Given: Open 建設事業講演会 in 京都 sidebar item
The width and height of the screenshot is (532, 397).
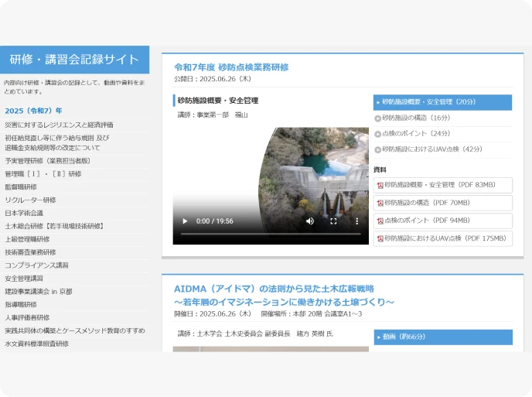Looking at the screenshot, I should [x=39, y=292].
